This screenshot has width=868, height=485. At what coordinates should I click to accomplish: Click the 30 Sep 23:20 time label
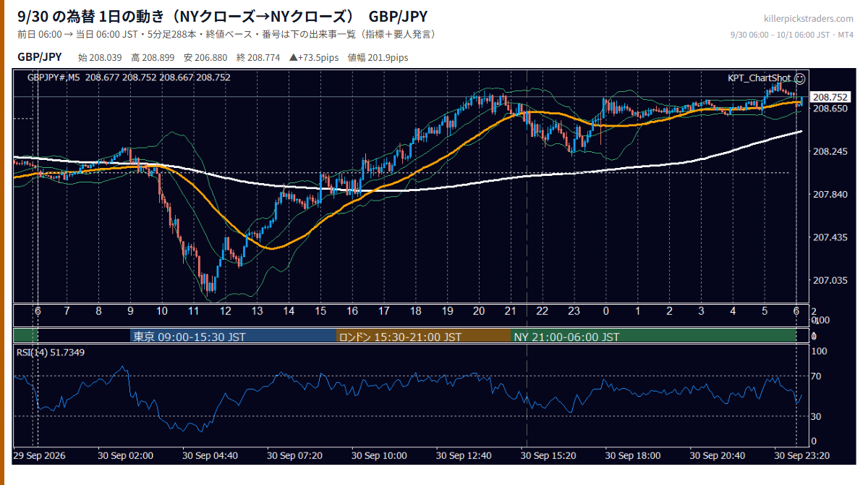(x=802, y=456)
